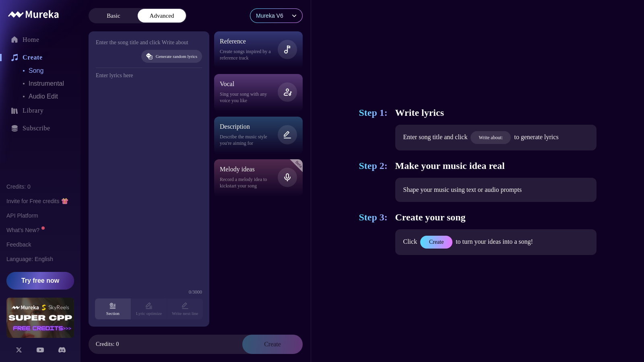Select the Section tool below lyrics
This screenshot has height=362, width=644.
(113, 309)
